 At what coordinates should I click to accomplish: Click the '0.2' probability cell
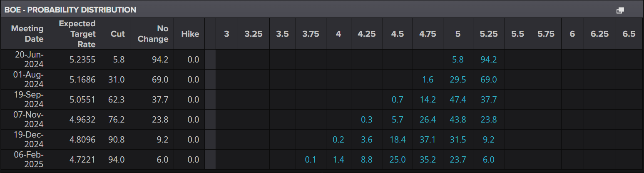pos(338,140)
